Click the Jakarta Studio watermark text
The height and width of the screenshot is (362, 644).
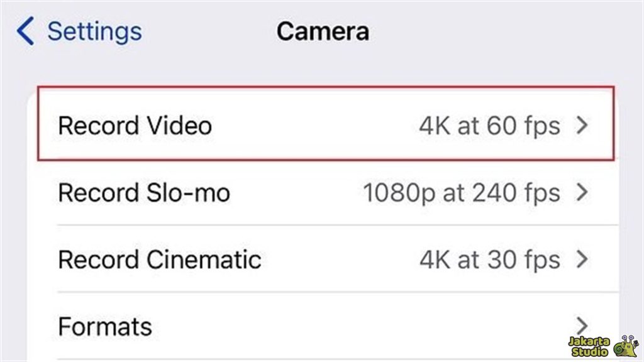coord(589,346)
